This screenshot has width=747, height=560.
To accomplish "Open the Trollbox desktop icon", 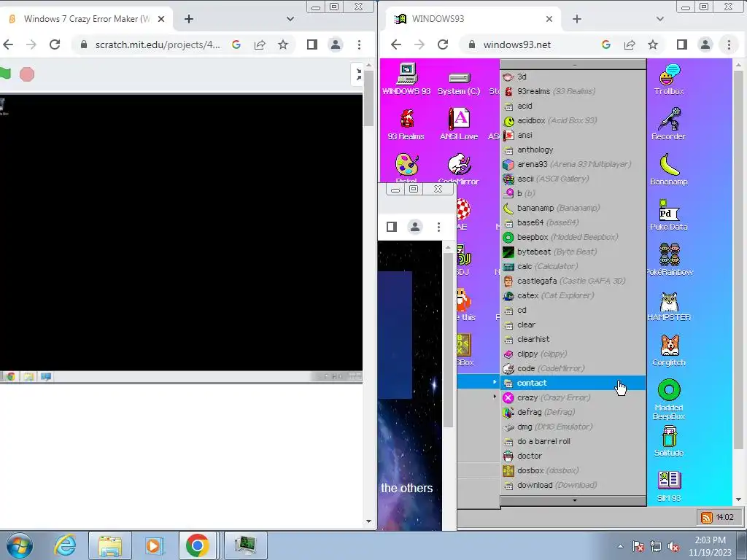I will (x=669, y=79).
